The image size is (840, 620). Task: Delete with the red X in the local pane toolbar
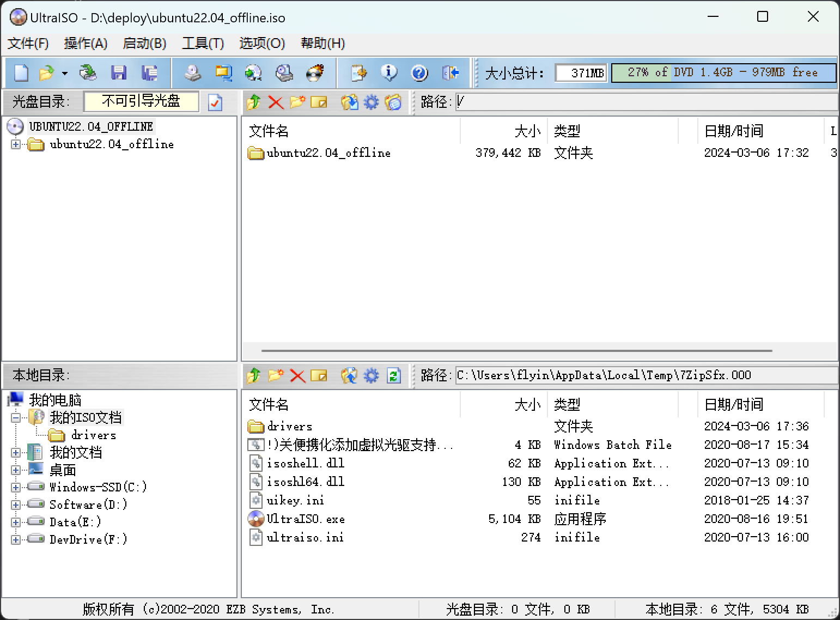[297, 375]
